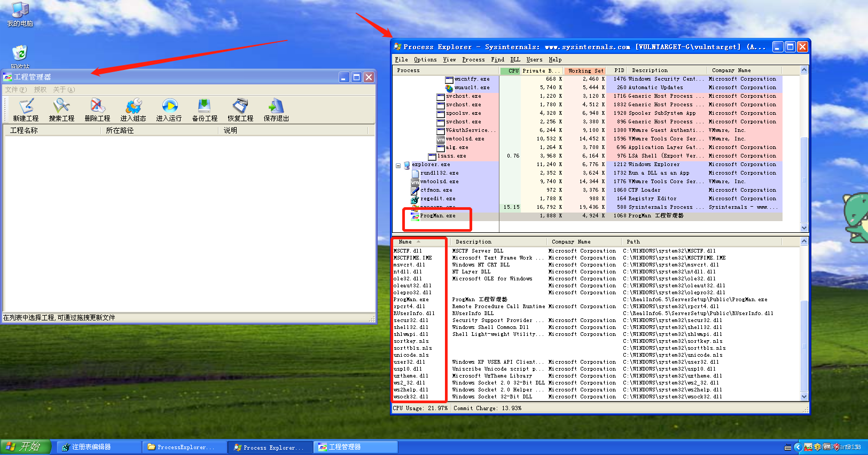The image size is (868, 455).
Task: Open the Help menu in Process Explorer
Action: pyautogui.click(x=555, y=60)
